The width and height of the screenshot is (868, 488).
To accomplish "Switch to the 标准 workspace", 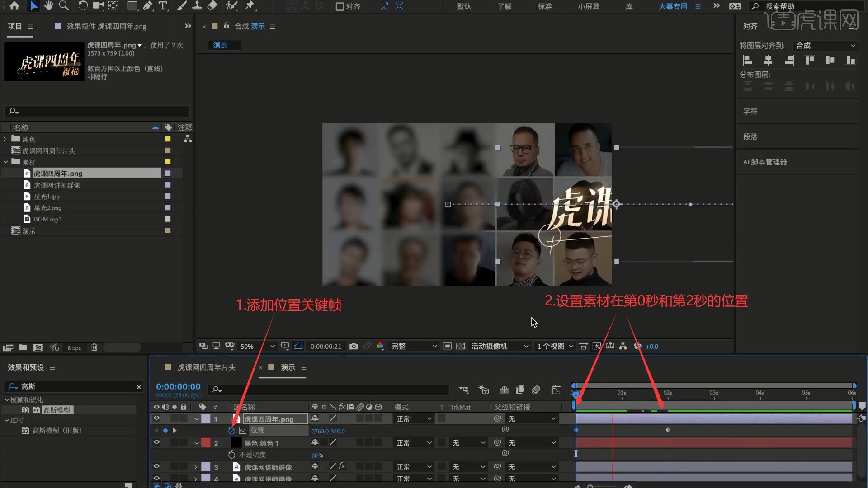I will (x=545, y=6).
